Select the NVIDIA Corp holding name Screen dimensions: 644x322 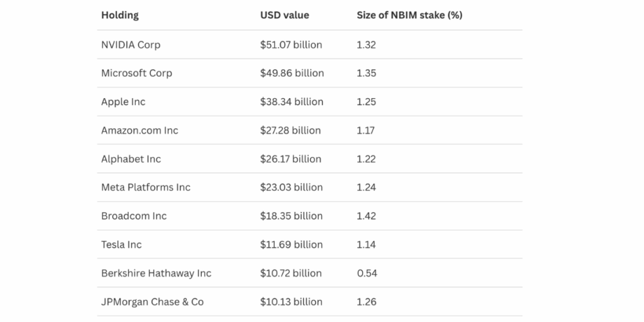pyautogui.click(x=131, y=45)
